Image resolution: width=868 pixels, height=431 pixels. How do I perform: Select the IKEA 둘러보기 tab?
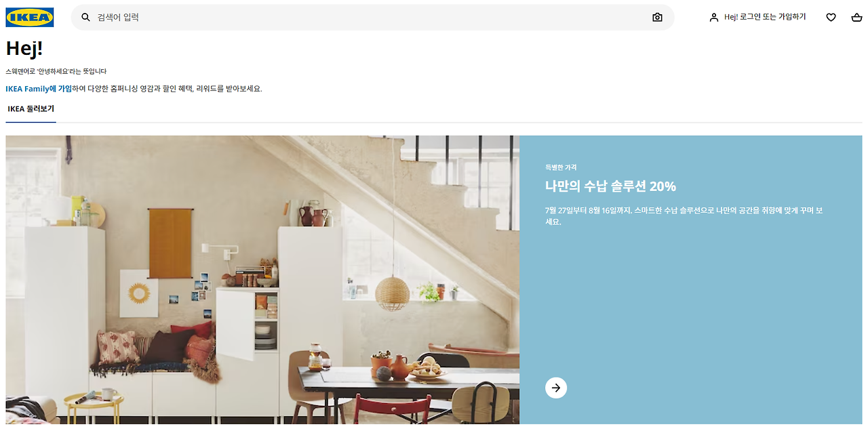(x=31, y=108)
